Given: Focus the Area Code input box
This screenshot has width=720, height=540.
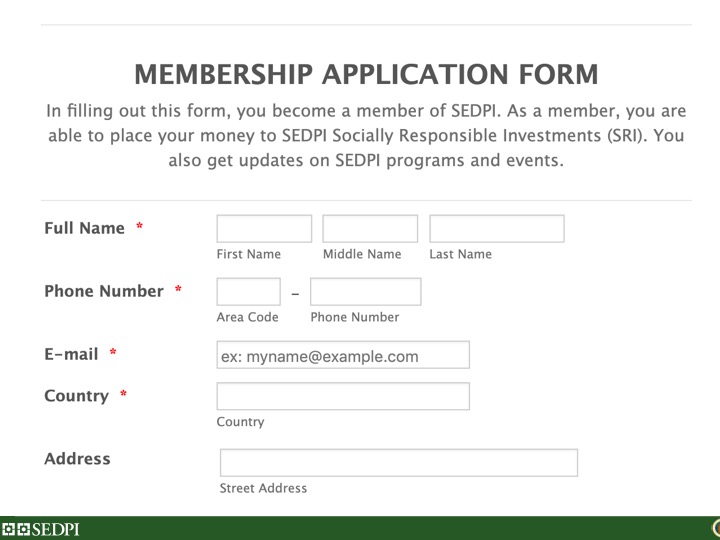Looking at the screenshot, I should [248, 292].
